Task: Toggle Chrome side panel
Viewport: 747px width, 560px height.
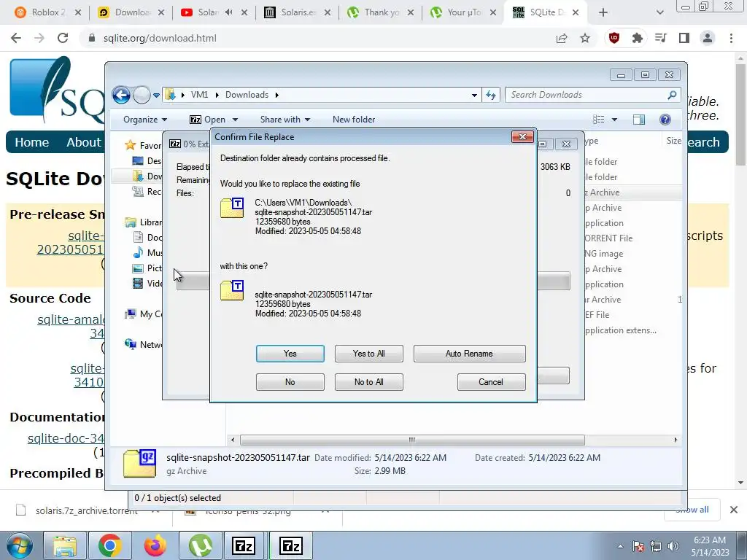Action: click(684, 38)
